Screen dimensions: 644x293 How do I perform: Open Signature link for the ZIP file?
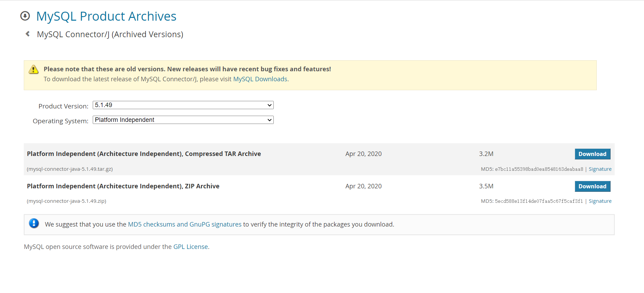click(600, 201)
